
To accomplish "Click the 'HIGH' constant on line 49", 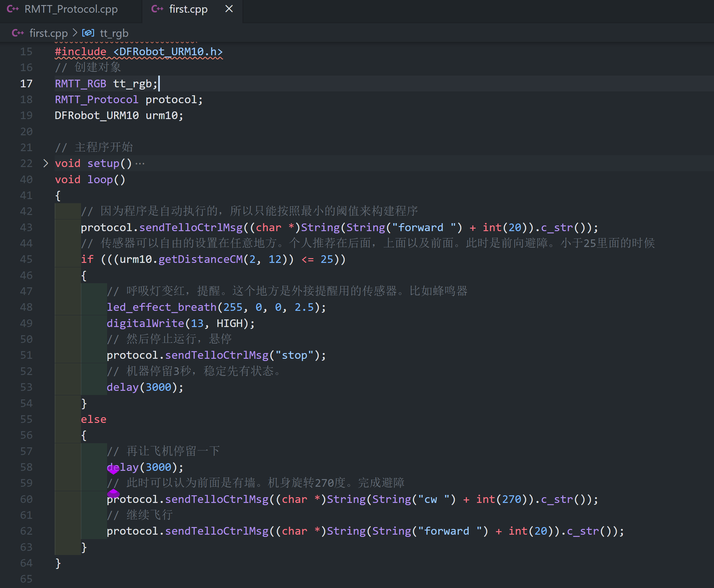I will tap(229, 324).
